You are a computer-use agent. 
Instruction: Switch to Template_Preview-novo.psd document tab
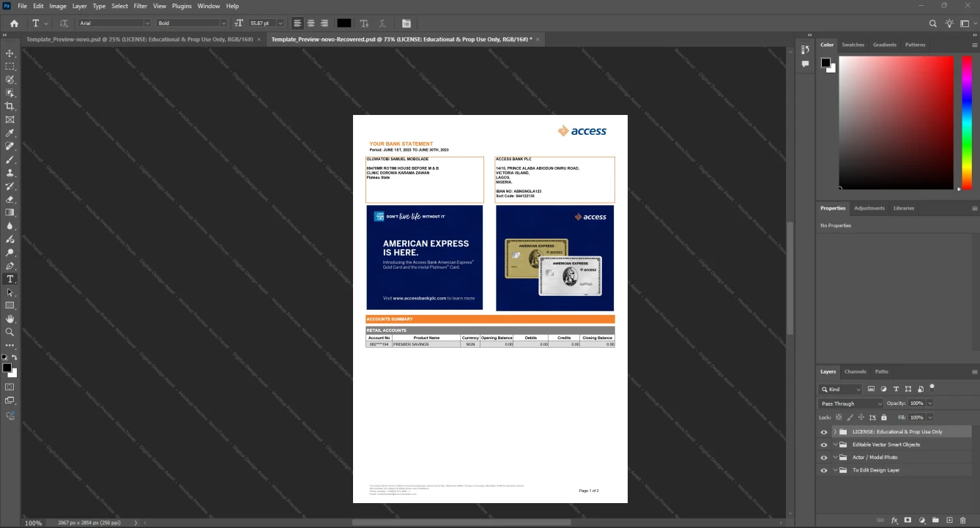139,39
